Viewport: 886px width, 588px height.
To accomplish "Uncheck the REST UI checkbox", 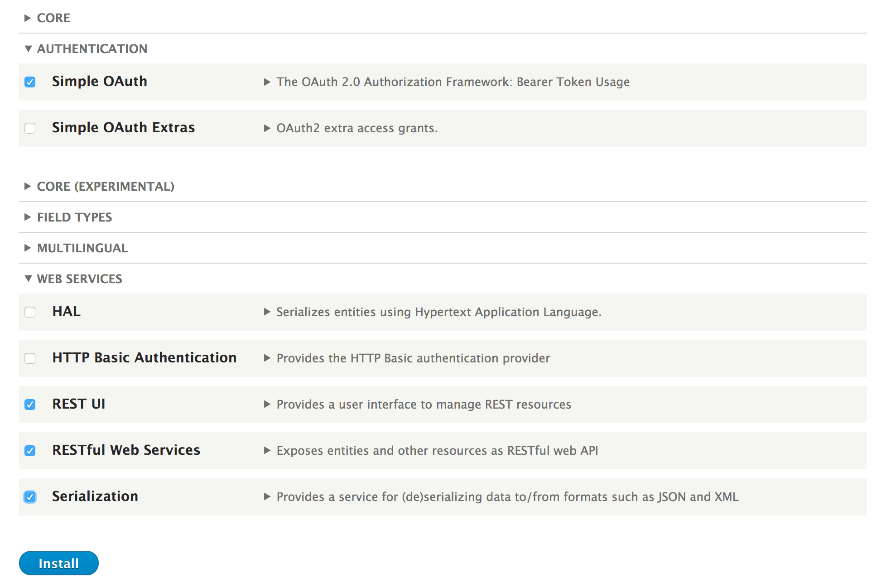I will click(30, 405).
